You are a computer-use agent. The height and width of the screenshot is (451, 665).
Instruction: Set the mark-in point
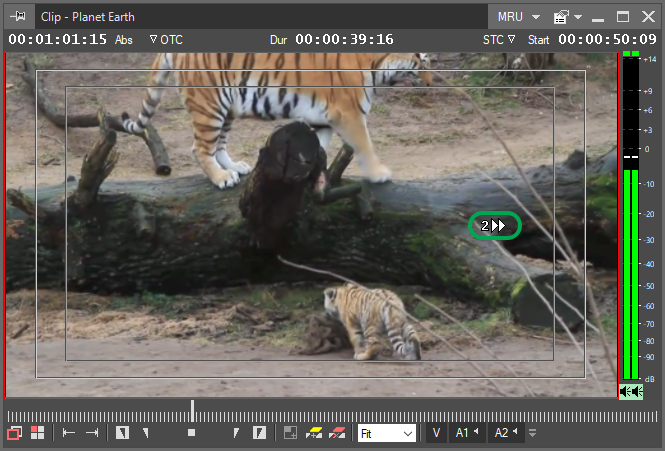coord(123,433)
